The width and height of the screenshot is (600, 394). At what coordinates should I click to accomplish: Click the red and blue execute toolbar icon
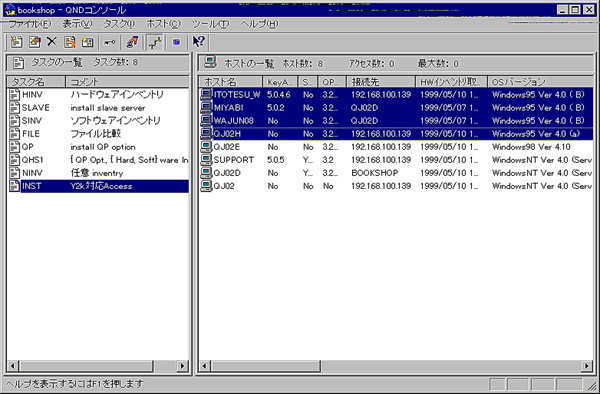pyautogui.click(x=132, y=42)
